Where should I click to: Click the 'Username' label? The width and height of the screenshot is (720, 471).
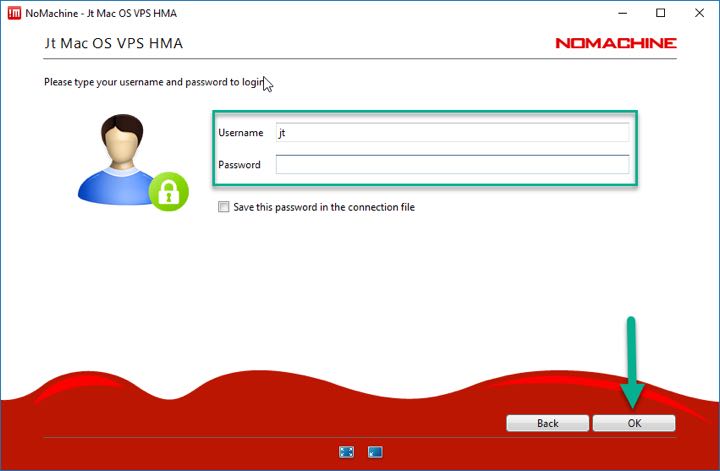click(x=241, y=133)
